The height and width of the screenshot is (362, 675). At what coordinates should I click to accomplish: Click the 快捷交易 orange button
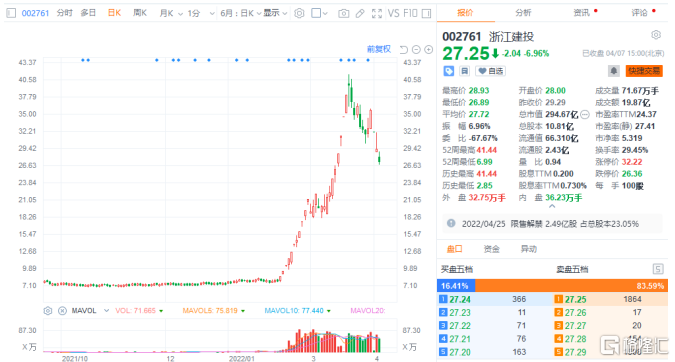[x=644, y=71]
